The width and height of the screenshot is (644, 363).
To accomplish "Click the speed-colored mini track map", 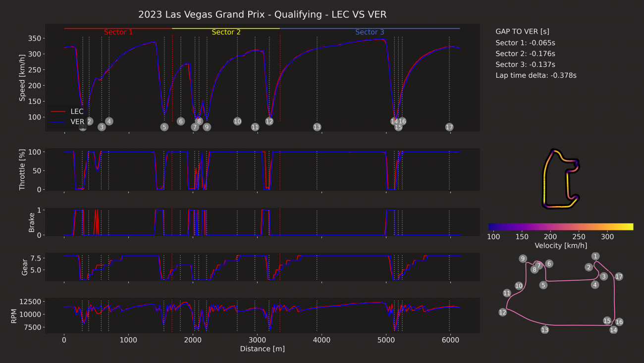I will click(x=561, y=179).
